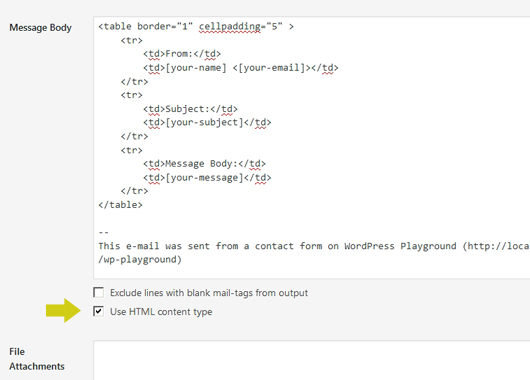Image resolution: width=530 pixels, height=380 pixels.
Task: Click into the File Attachments field
Action: tap(312, 360)
